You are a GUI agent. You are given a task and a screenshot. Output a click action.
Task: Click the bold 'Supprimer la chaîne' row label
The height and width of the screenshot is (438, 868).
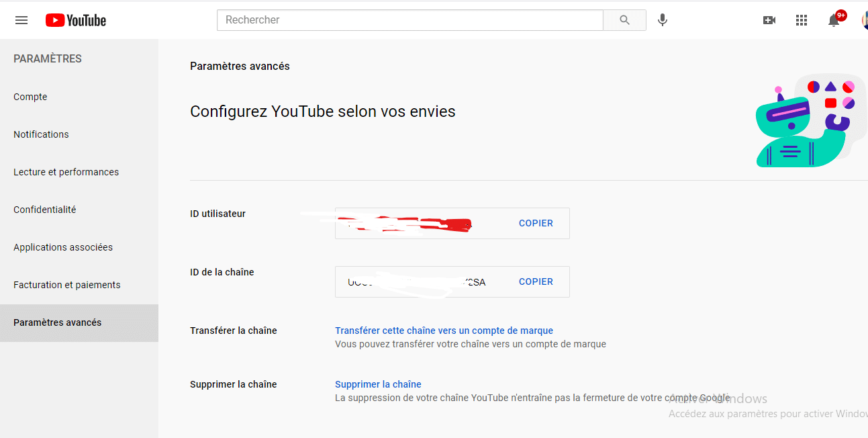pos(234,384)
